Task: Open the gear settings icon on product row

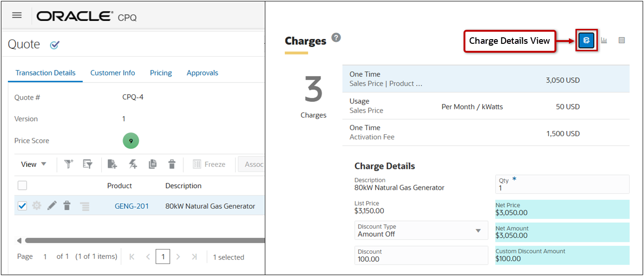Action: click(36, 205)
